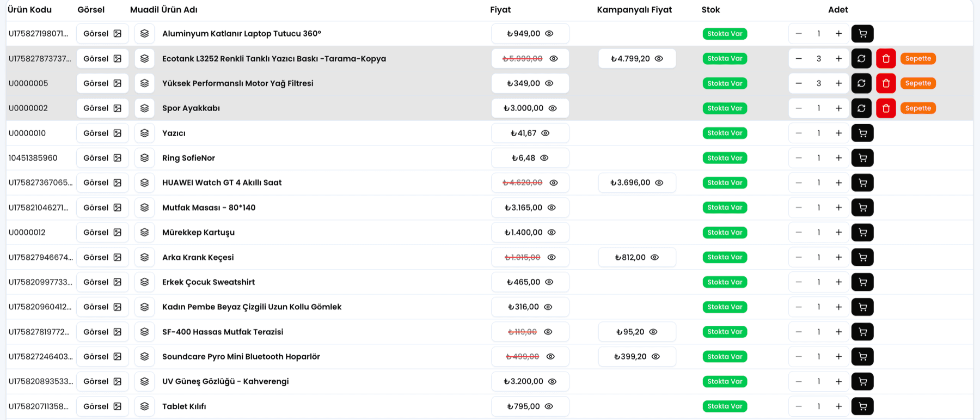
Task: Open equivalent products for Aluminyum Laptop Tutucu
Action: [144, 34]
